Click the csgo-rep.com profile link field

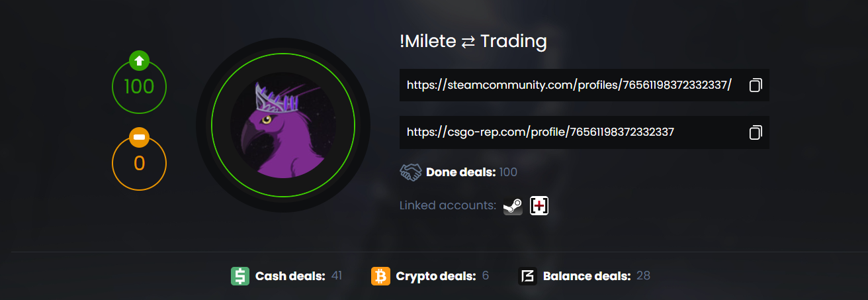pyautogui.click(x=540, y=132)
